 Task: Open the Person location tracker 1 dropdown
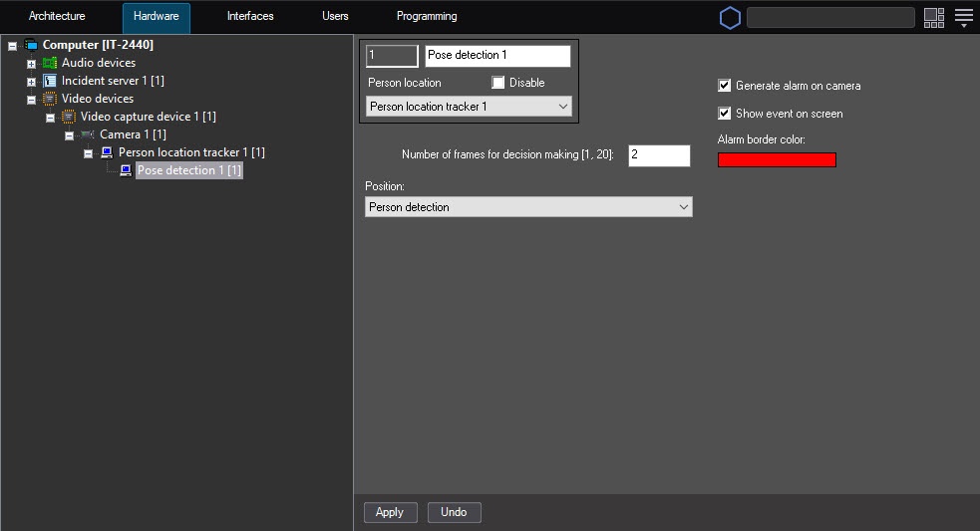coord(469,106)
